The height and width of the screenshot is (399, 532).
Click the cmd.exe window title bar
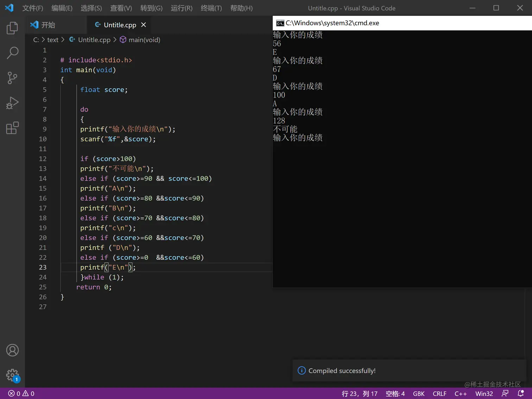coord(402,23)
